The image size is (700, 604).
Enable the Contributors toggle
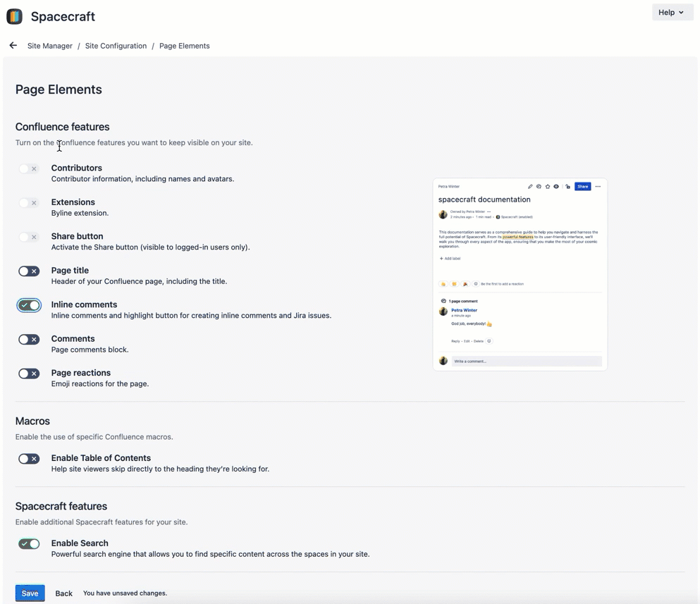coord(28,168)
